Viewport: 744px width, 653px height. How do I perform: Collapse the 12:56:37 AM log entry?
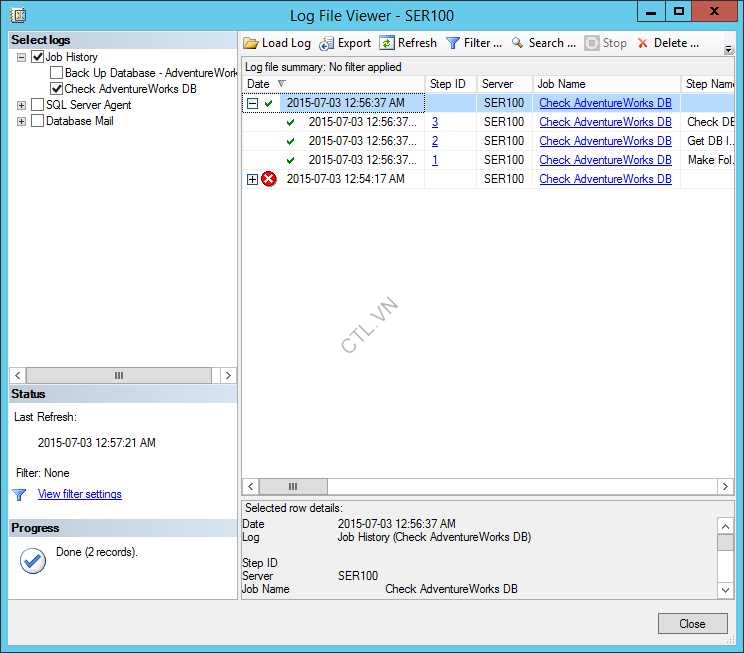pyautogui.click(x=252, y=103)
